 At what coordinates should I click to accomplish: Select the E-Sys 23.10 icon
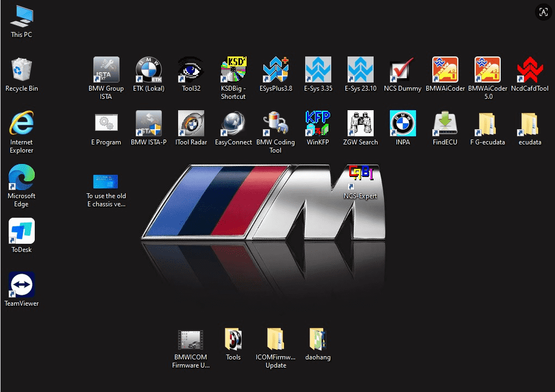click(361, 70)
